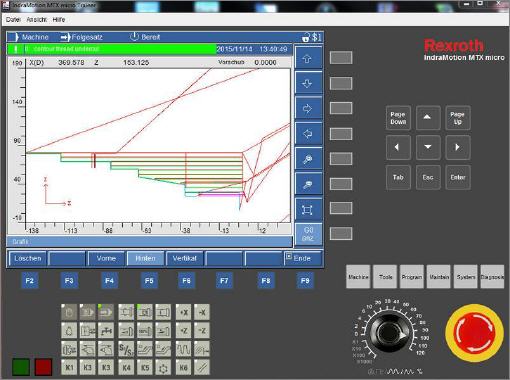Toggle the K1 machine key
The height and width of the screenshot is (380, 510).
[69, 367]
